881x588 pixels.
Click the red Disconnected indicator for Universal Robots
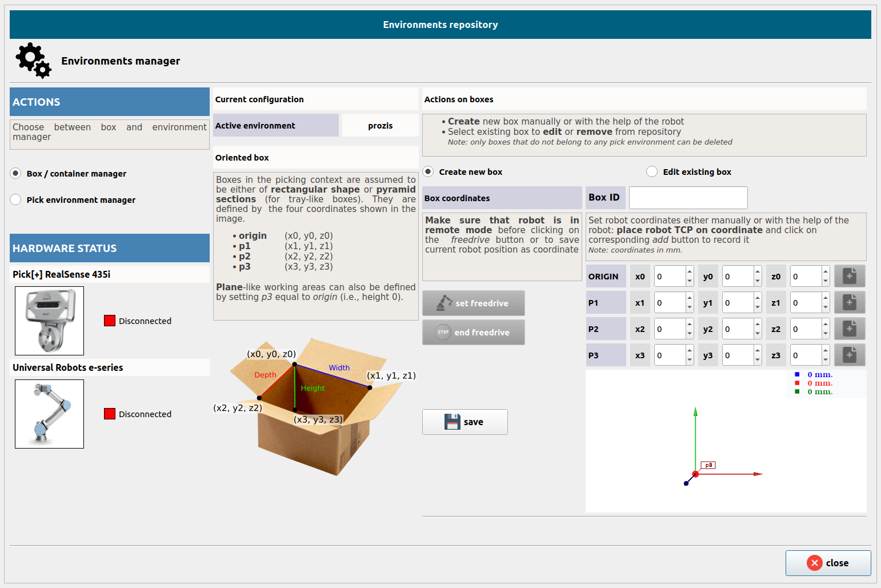click(110, 414)
